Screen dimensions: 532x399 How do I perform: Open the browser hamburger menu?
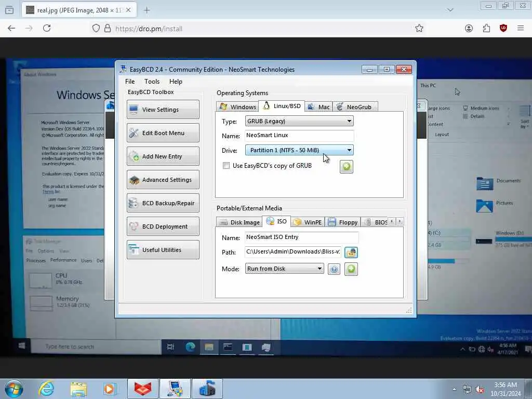click(521, 28)
